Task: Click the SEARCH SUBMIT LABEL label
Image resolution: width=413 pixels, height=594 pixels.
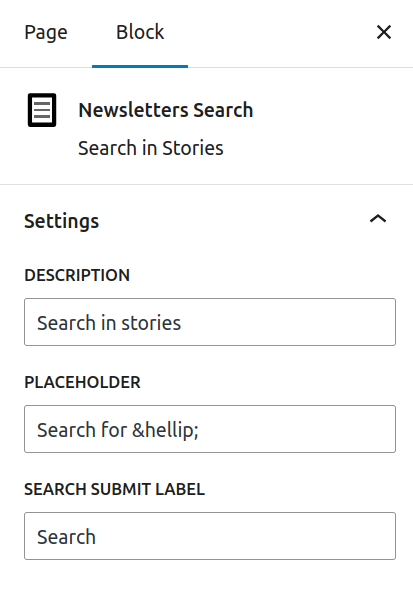Action: coord(114,489)
